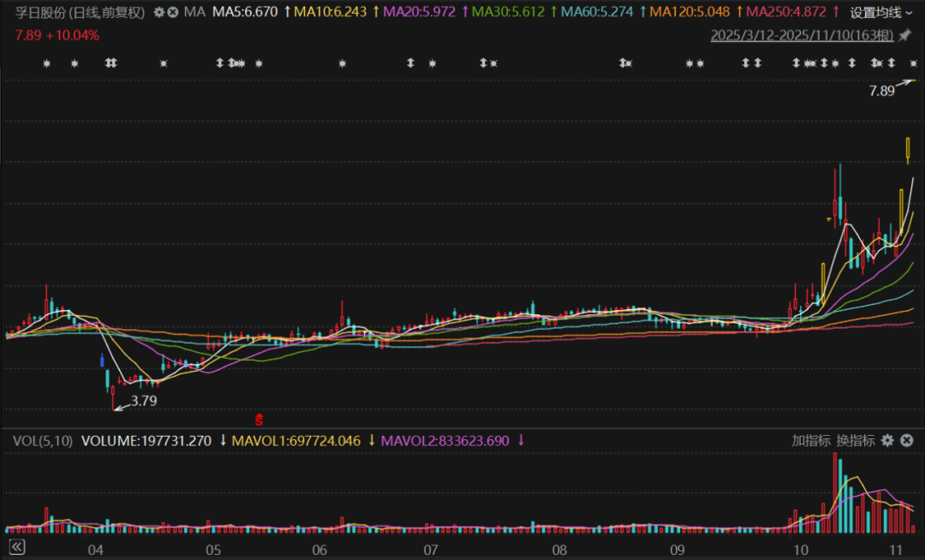Select the MA20:5.972 value
The width and height of the screenshot is (925, 560).
[x=419, y=12]
